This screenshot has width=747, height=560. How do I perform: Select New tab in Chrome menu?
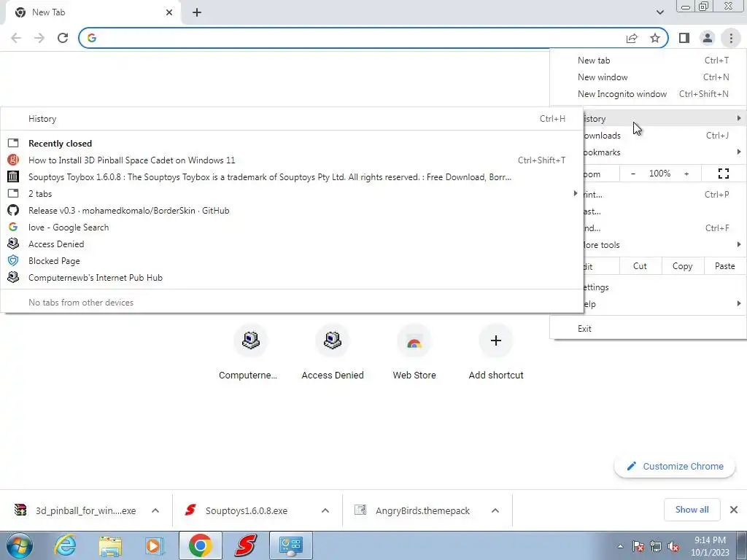648,61
